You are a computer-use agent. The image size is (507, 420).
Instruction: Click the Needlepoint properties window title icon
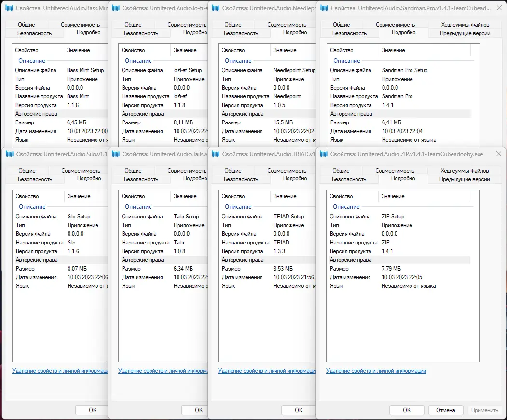point(216,8)
